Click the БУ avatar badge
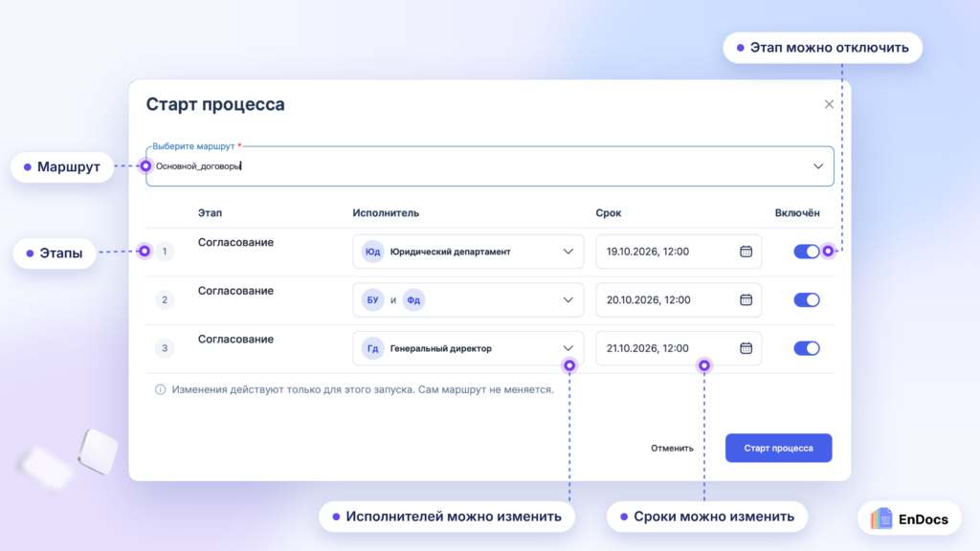Viewport: 980px width, 551px height. pyautogui.click(x=372, y=299)
